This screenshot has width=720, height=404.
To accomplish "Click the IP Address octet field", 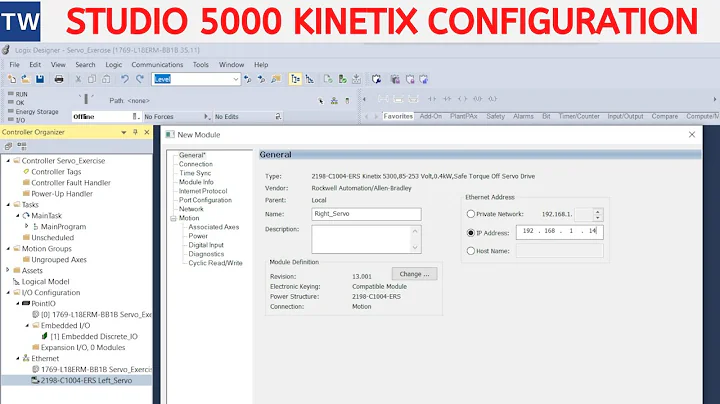I will coord(559,232).
